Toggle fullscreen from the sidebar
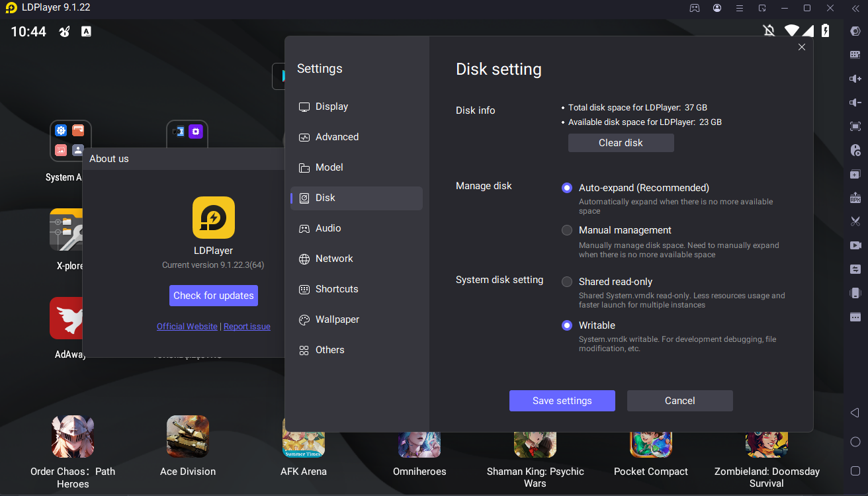 coord(855,126)
